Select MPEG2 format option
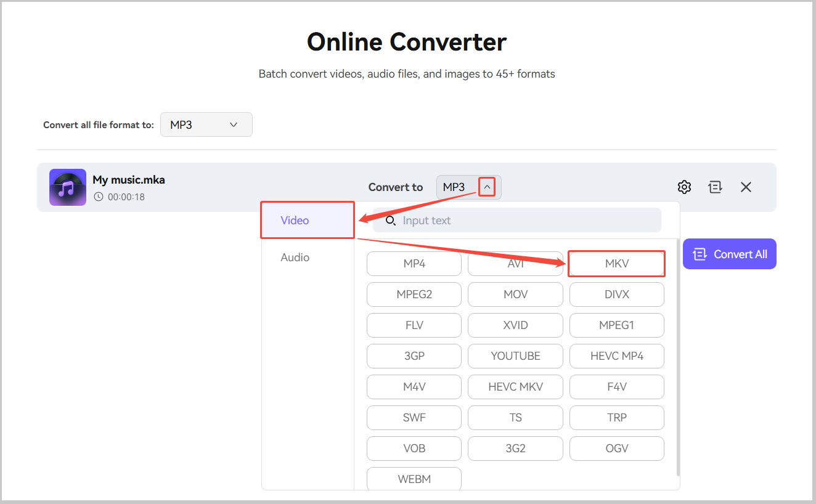The image size is (816, 504). [x=414, y=295]
